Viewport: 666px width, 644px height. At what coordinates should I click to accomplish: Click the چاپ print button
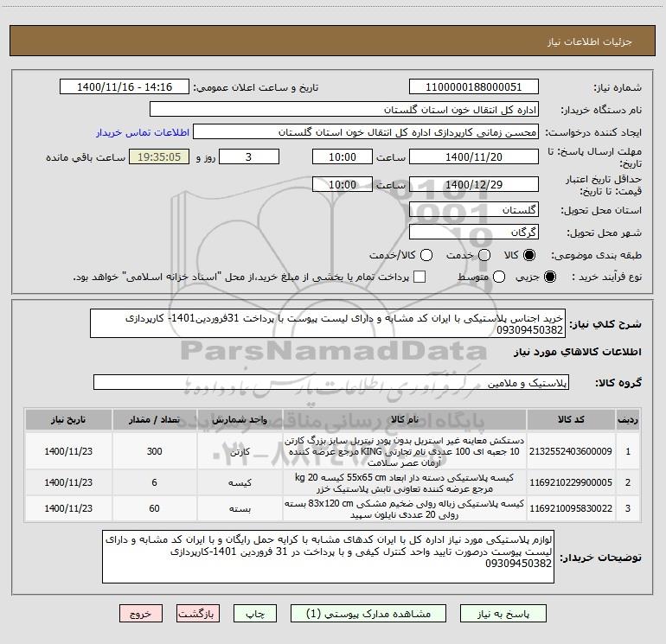[x=255, y=614]
